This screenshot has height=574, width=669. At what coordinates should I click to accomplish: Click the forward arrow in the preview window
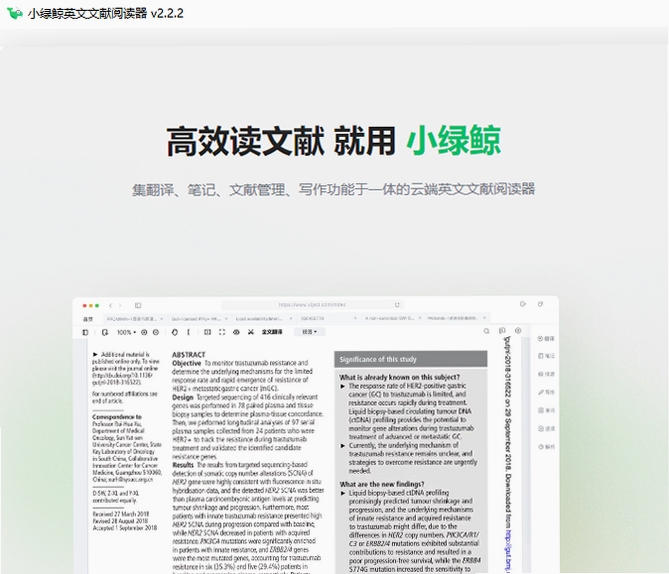[120, 306]
